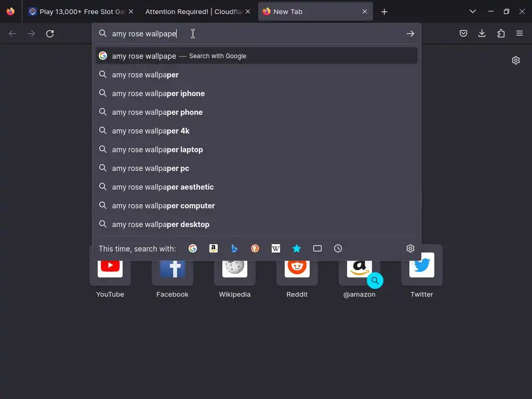The height and width of the screenshot is (399, 532).
Task: Restore down the Firefox window
Action: (x=507, y=11)
